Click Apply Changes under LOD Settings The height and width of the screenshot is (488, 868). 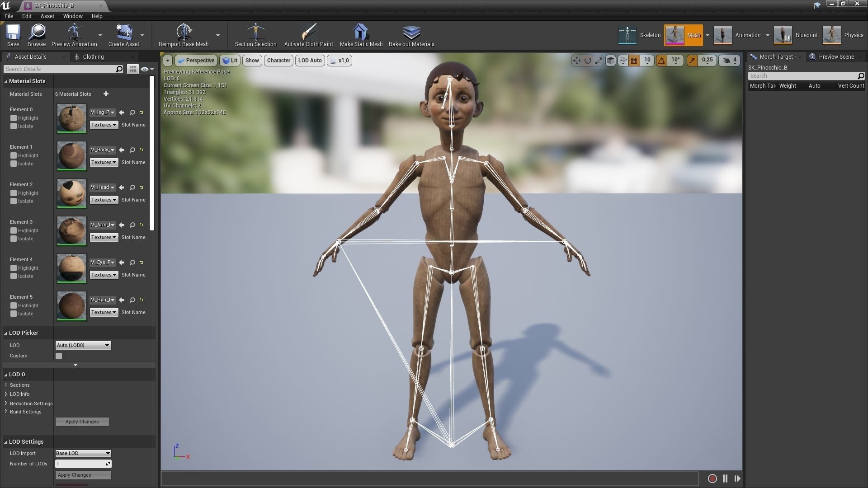click(83, 475)
